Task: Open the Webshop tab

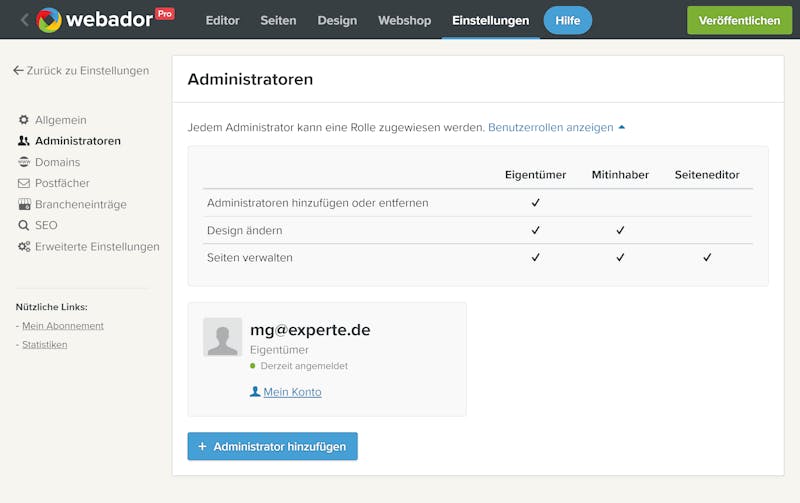Action: coord(405,20)
